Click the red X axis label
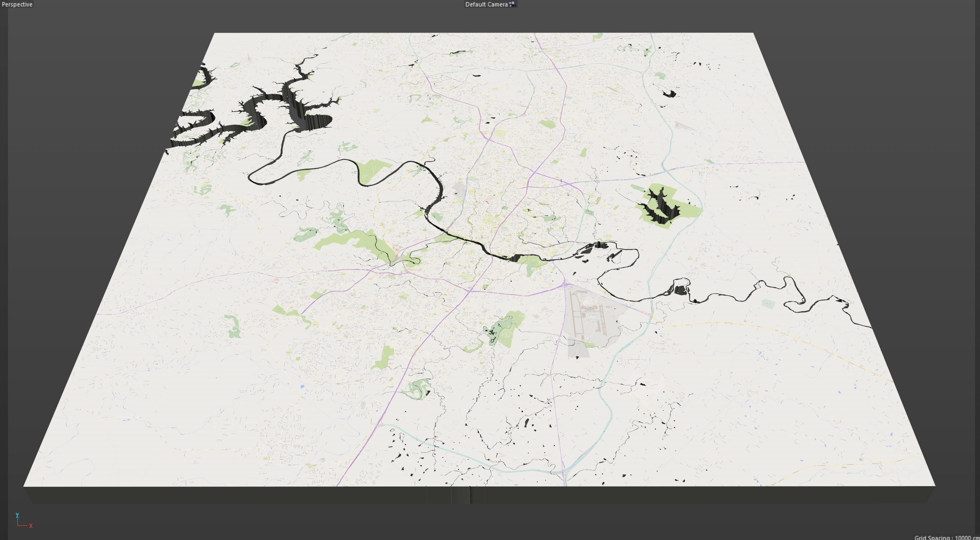Screen dimensions: 980x540 tap(31, 526)
